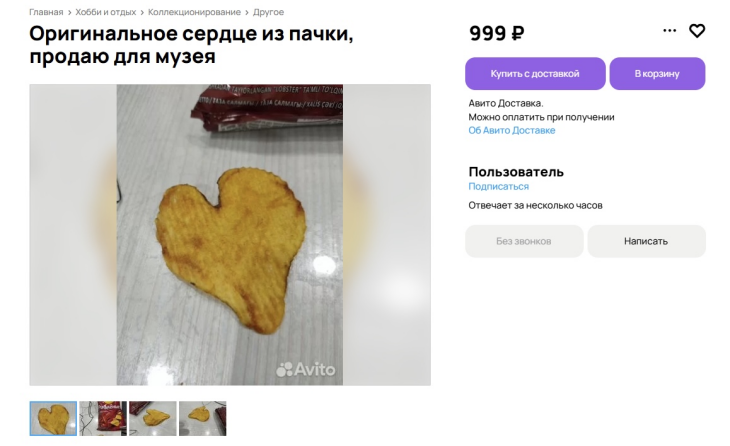This screenshot has height=446, width=730.
Task: Select first thumbnail of heart-shaped chip
Action: click(x=53, y=419)
